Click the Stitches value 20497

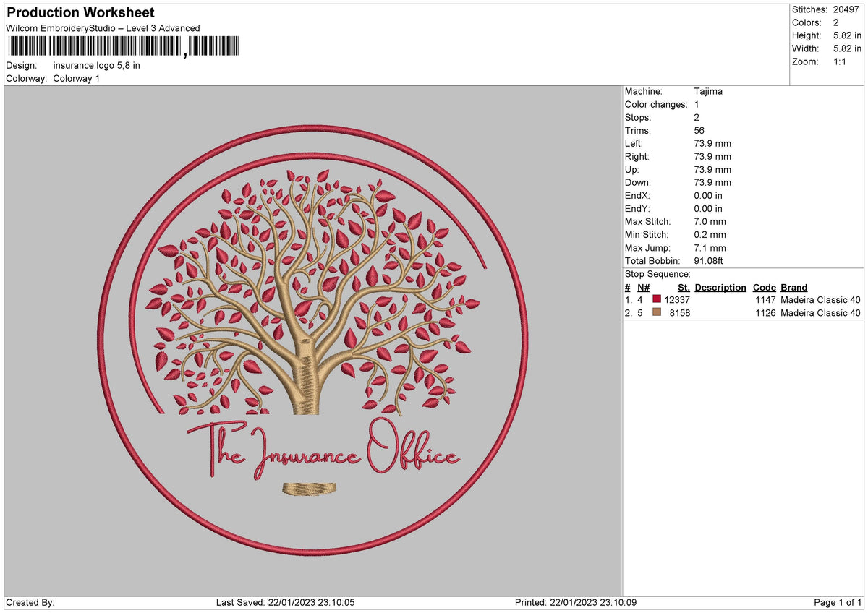[x=847, y=9]
